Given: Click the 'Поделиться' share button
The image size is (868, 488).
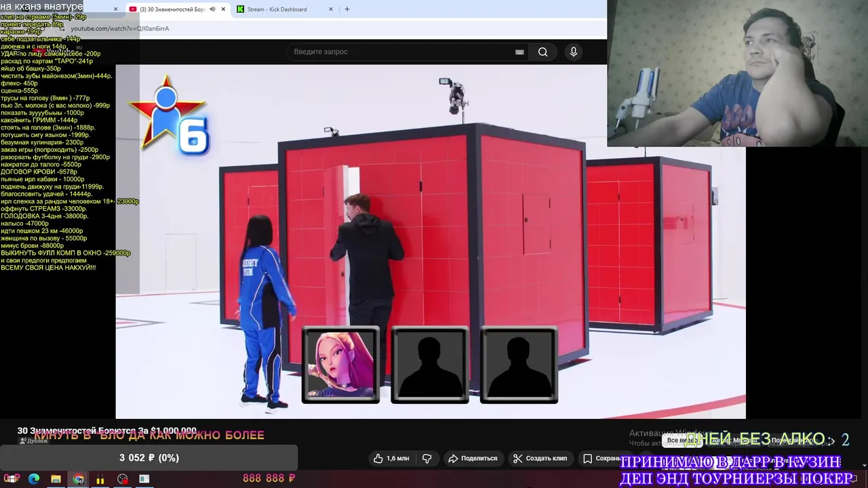Looking at the screenshot, I should point(473,458).
